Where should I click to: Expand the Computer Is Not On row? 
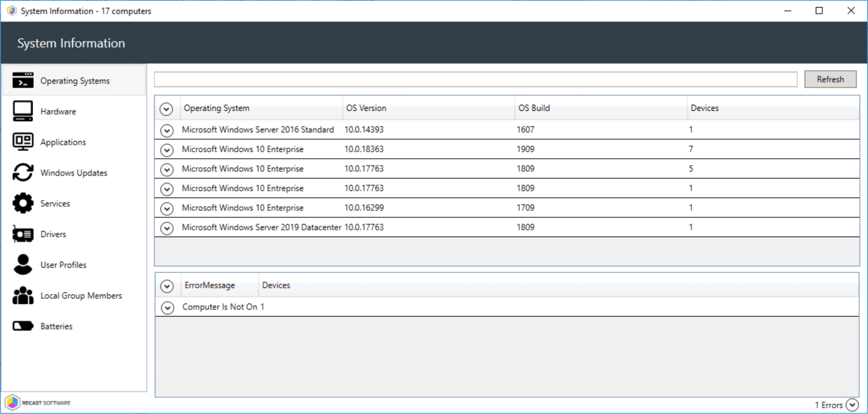[167, 308]
